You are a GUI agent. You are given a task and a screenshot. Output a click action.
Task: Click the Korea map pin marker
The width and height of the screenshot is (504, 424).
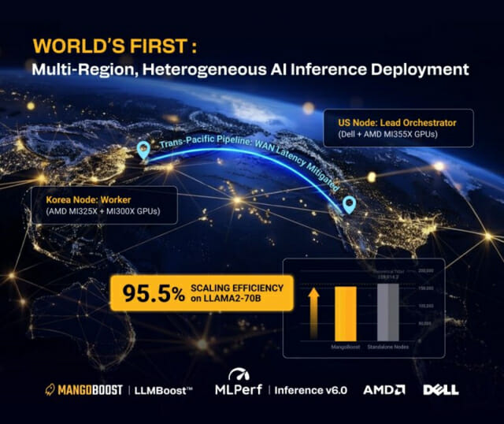click(143, 150)
